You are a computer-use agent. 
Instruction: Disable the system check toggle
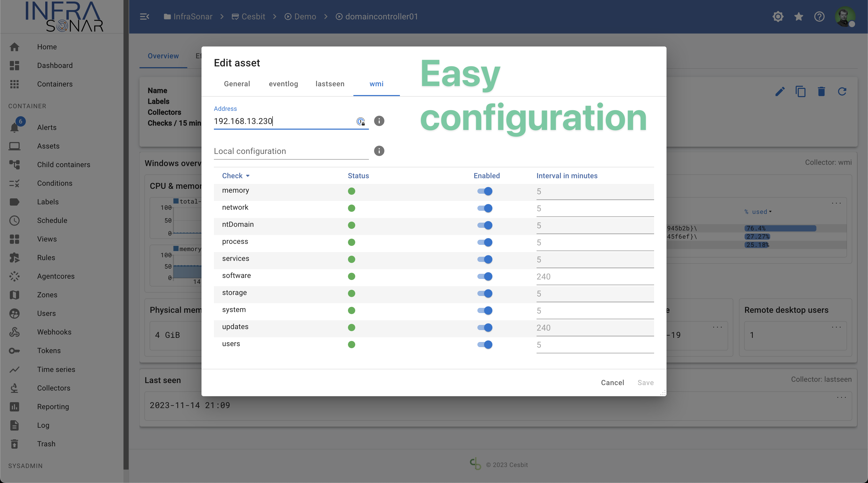coord(485,310)
